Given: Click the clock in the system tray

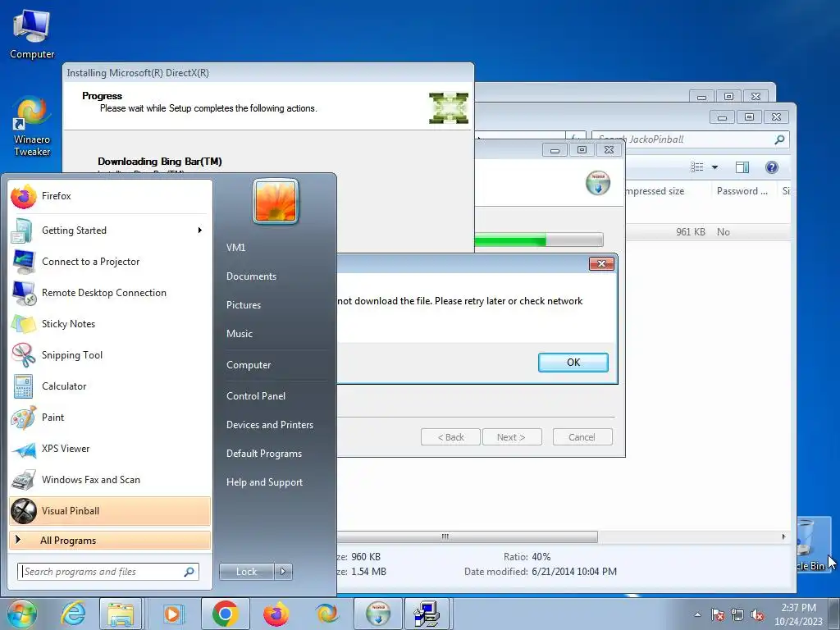Looking at the screenshot, I should (x=798, y=614).
